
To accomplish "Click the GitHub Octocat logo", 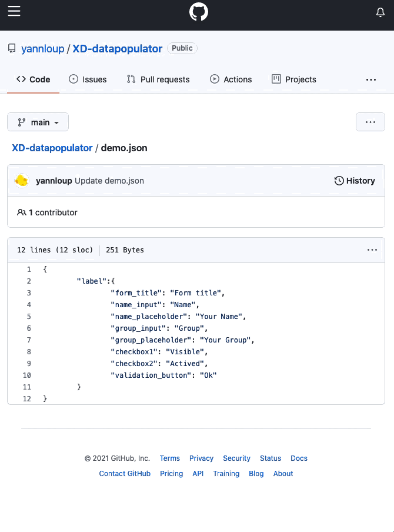I will [x=199, y=12].
